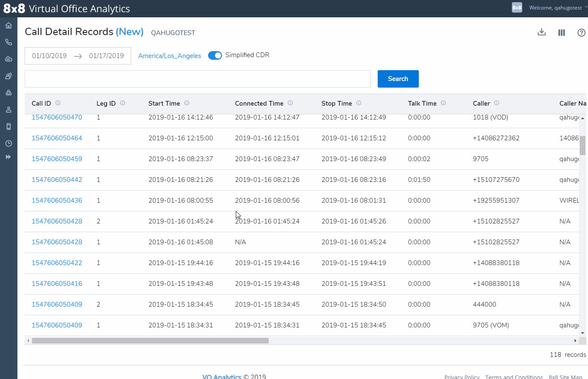The image size is (588, 379).
Task: Open call 1547606050428 with Leg ID 1
Action: [57, 242]
